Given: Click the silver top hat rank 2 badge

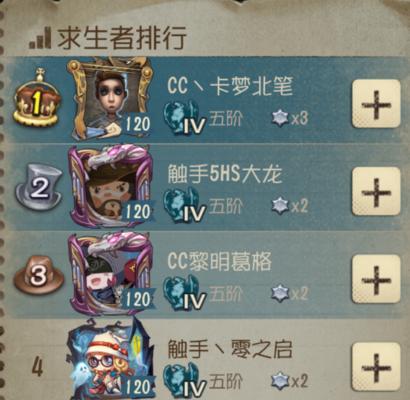Looking at the screenshot, I should (39, 189).
